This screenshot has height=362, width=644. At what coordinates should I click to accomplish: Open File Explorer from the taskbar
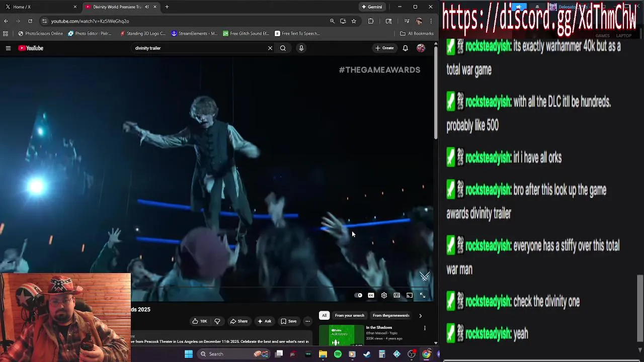[x=323, y=354]
